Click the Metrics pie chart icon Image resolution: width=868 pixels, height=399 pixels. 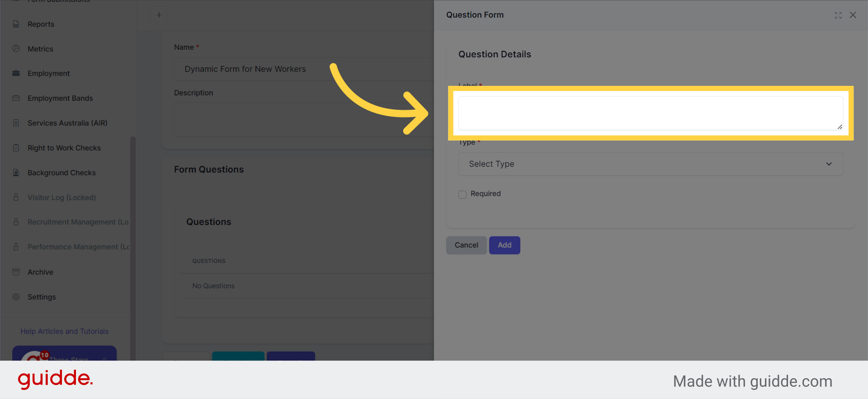click(16, 48)
